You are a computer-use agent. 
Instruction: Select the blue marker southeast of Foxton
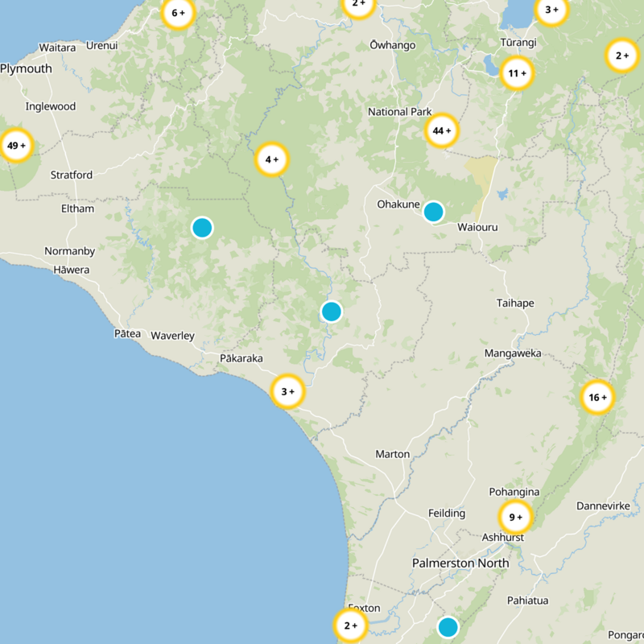click(x=448, y=627)
